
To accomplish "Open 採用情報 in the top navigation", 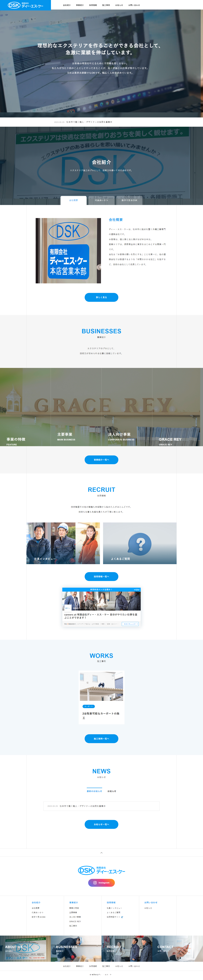I will pyautogui.click(x=93, y=5).
